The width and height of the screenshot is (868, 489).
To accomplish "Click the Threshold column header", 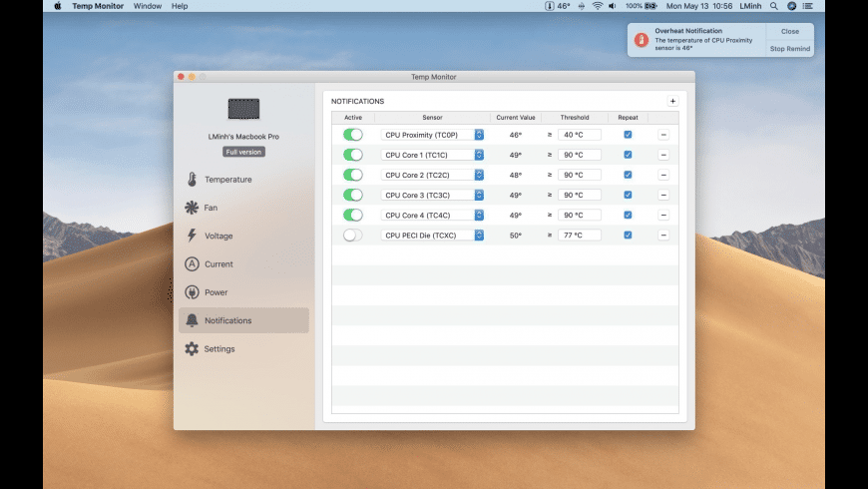I will pyautogui.click(x=575, y=118).
